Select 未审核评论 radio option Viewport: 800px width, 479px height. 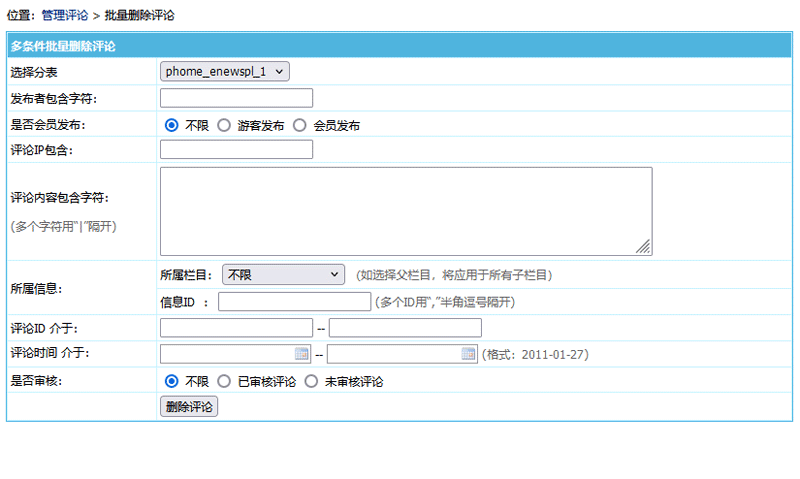(311, 381)
